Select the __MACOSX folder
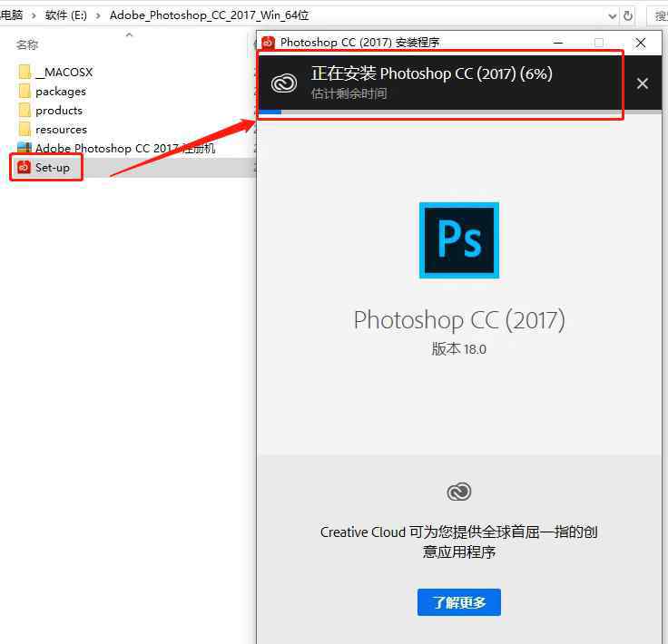The width and height of the screenshot is (668, 644). 64,73
